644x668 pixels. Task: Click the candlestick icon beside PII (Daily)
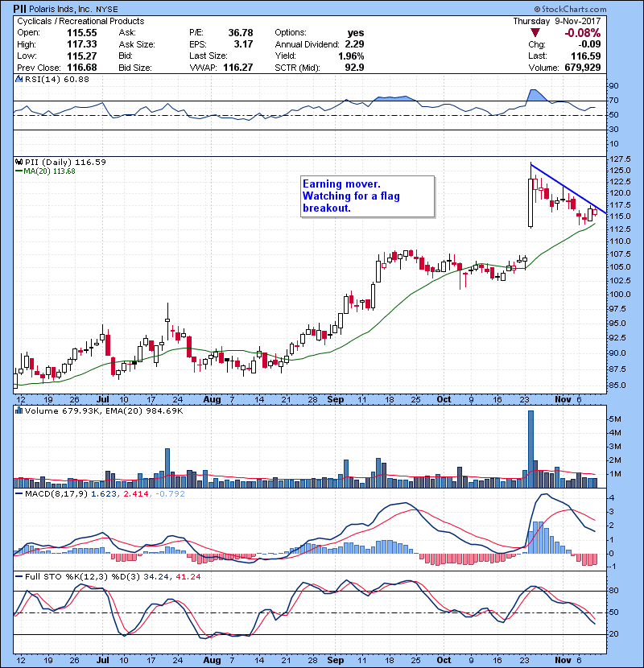coord(19,162)
